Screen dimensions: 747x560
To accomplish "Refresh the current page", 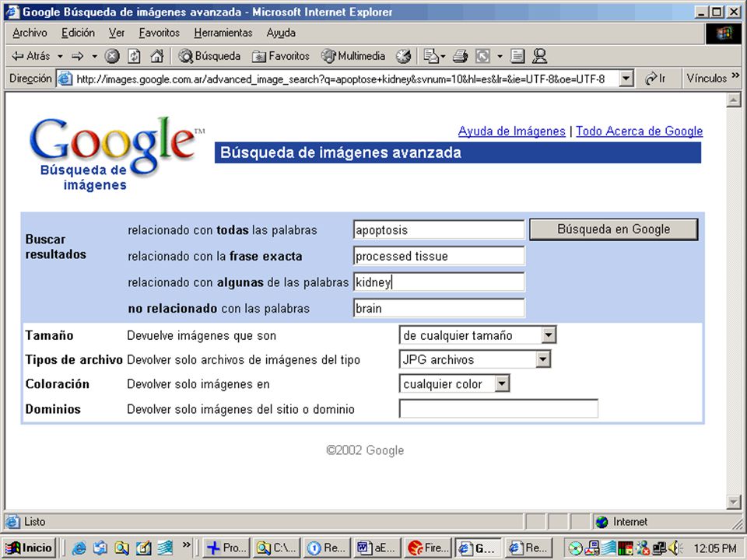I will [x=135, y=56].
